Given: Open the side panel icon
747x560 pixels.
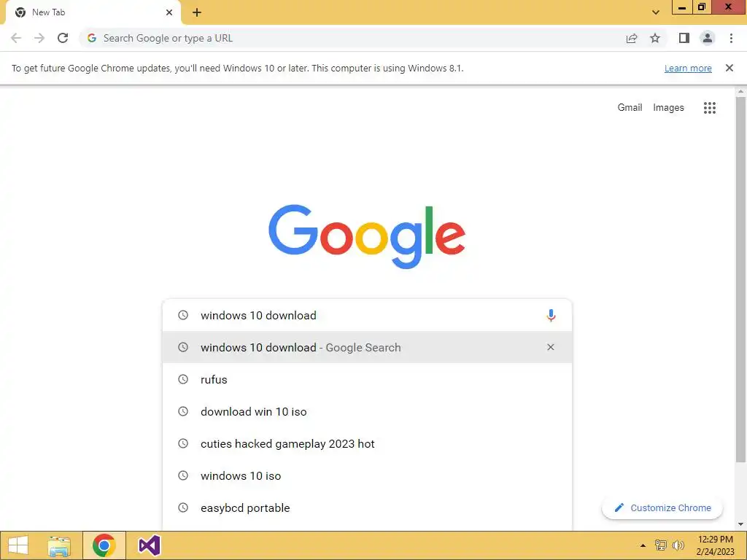Looking at the screenshot, I should pyautogui.click(x=684, y=38).
